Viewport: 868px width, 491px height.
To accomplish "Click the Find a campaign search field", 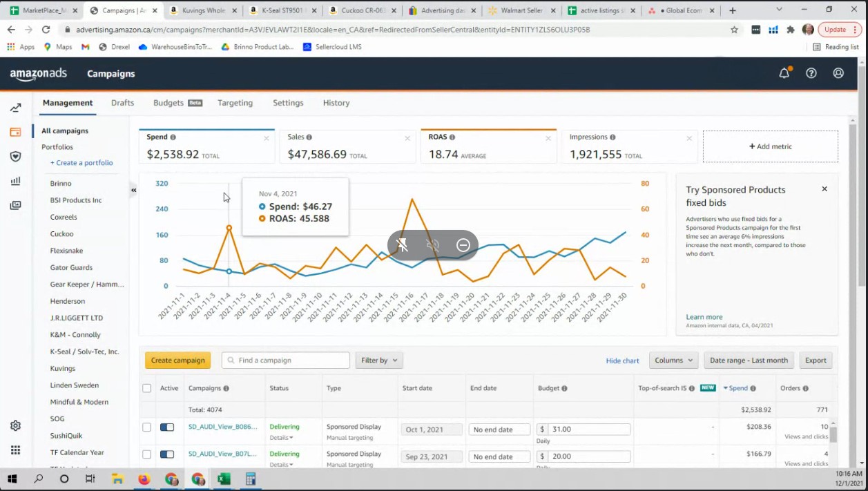I will click(x=286, y=360).
